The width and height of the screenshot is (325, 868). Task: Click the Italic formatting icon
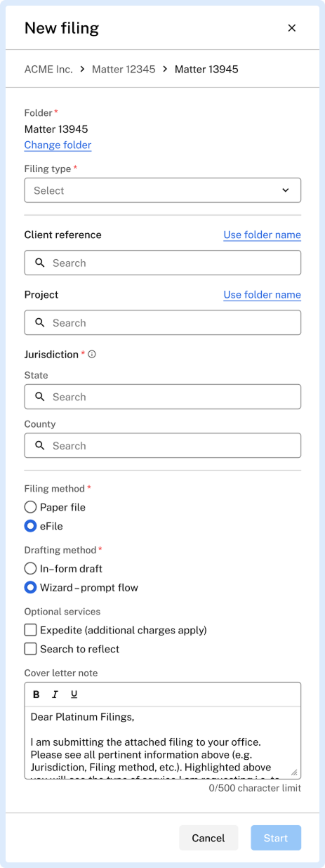click(55, 695)
